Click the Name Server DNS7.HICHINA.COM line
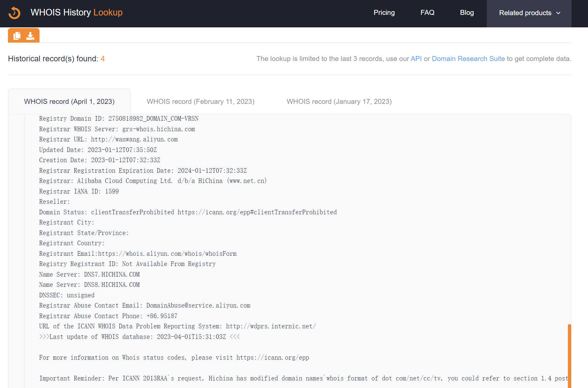The image size is (588, 388). (89, 275)
